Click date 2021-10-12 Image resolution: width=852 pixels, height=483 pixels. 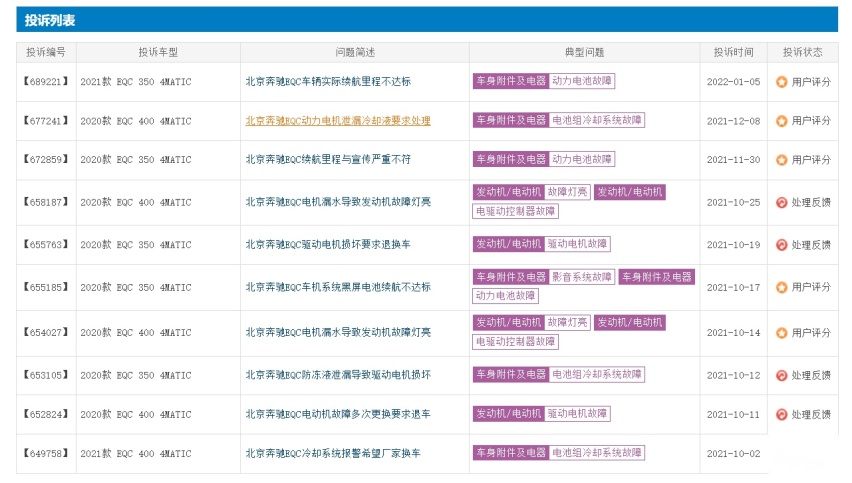pyautogui.click(x=734, y=375)
